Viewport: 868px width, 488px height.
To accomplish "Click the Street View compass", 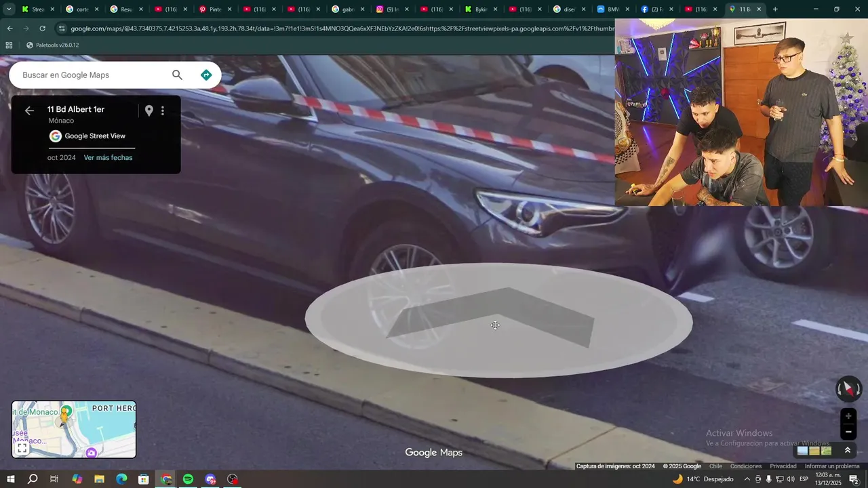I will coord(848,389).
